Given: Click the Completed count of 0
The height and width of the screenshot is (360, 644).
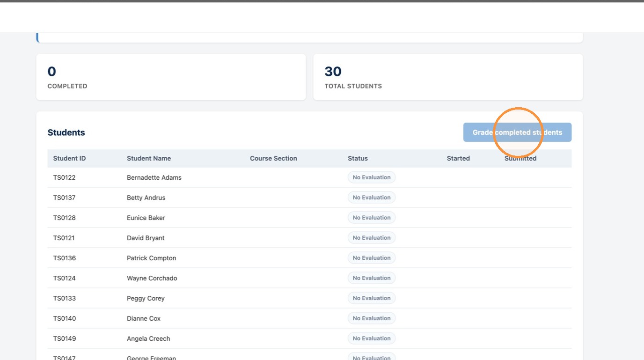Looking at the screenshot, I should tap(51, 72).
